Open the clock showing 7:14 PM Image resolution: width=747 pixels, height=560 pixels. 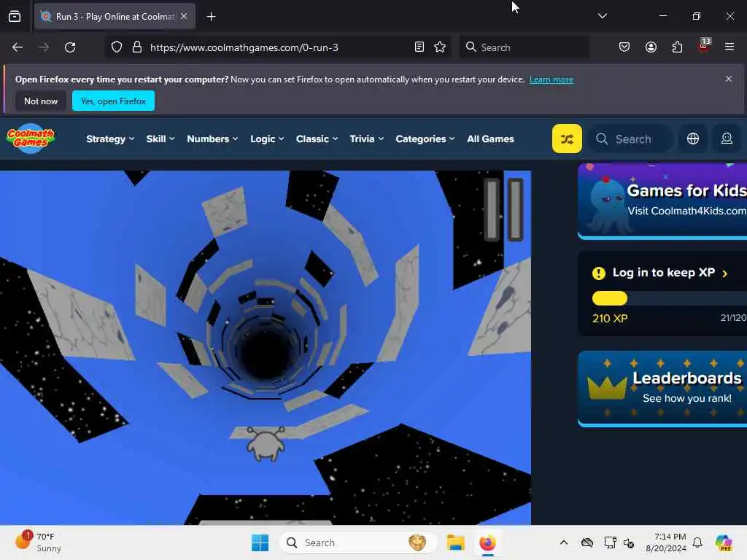(665, 542)
